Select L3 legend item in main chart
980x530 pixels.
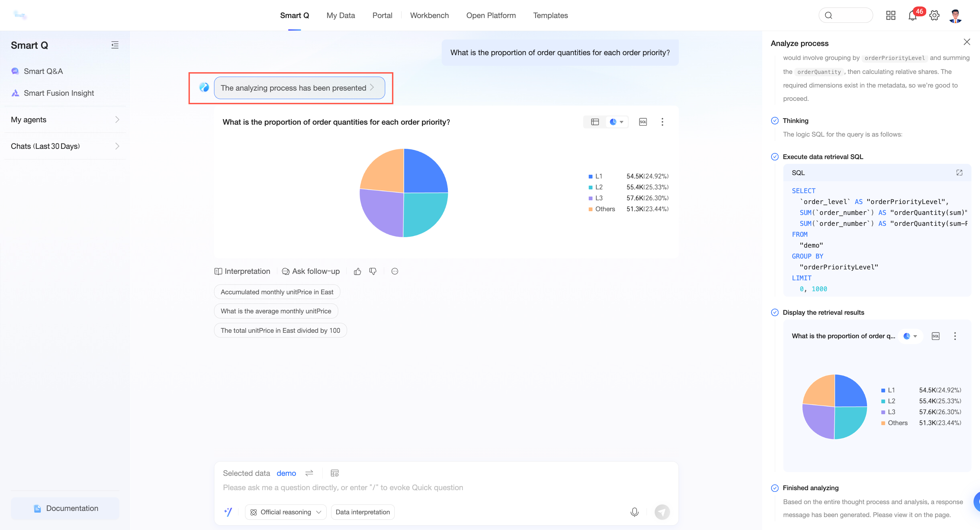(x=599, y=198)
